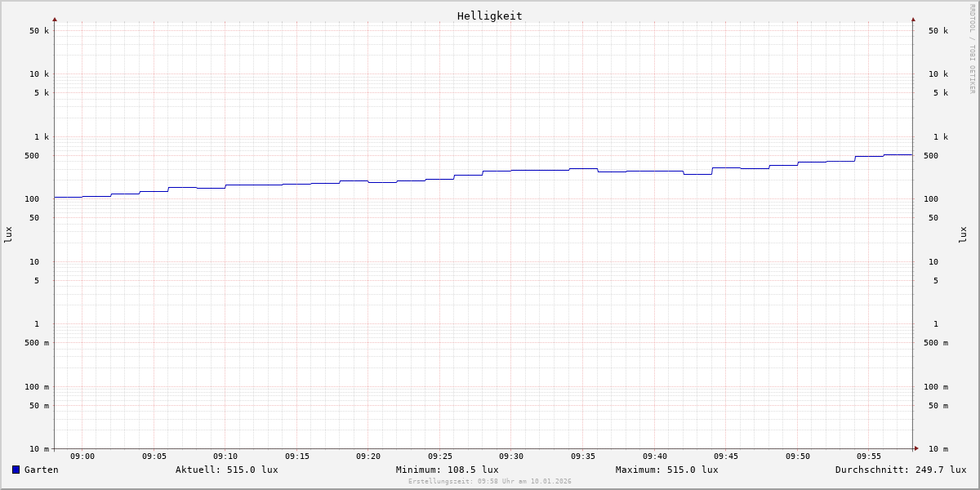Click the Durchschnitt: 249.7 lux statistic
Screen dimensions: 980x490
tap(900, 470)
